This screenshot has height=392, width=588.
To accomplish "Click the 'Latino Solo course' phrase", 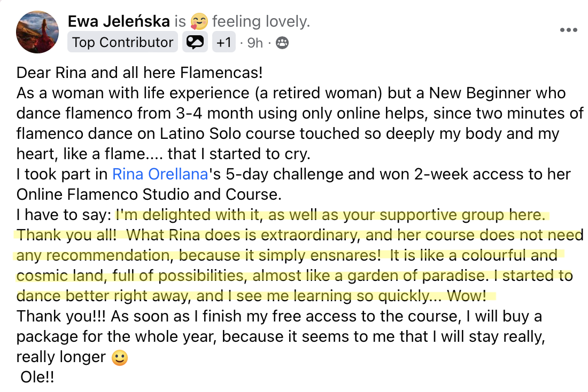I will coord(225,134).
